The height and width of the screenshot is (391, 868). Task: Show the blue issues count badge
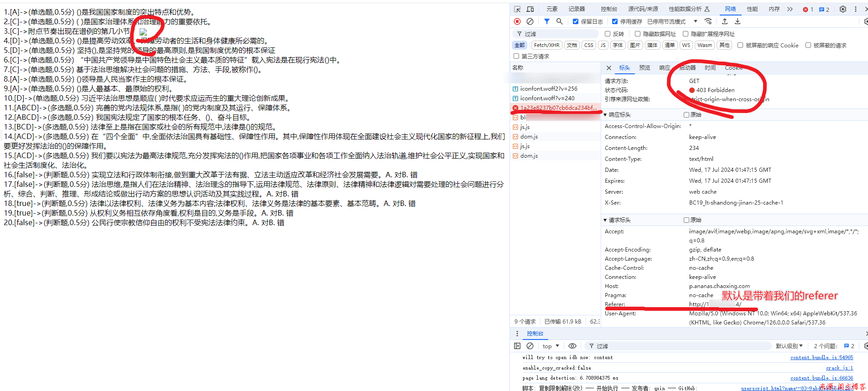pyautogui.click(x=824, y=9)
